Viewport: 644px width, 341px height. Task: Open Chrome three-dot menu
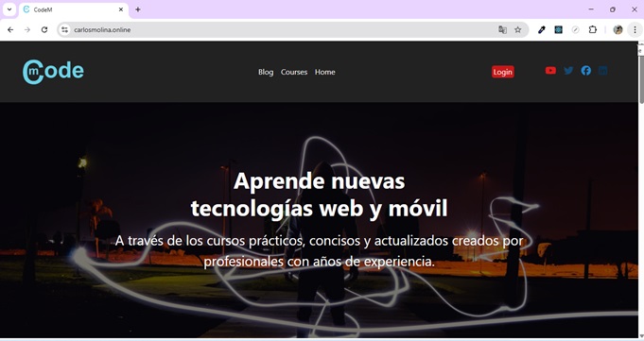click(635, 29)
